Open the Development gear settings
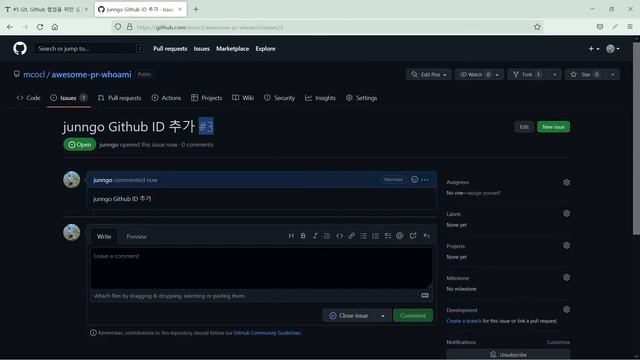This screenshot has height=360, width=640. tap(566, 309)
